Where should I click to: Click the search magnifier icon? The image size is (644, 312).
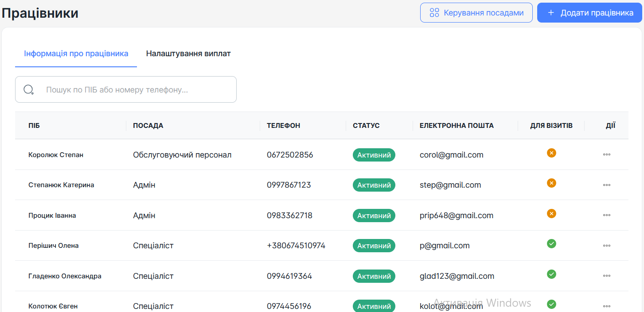[29, 90]
